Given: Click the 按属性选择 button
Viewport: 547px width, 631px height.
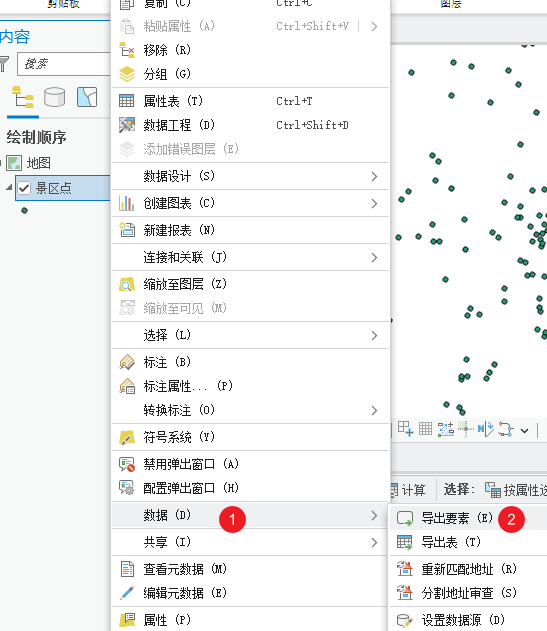Looking at the screenshot, I should pos(516,490).
